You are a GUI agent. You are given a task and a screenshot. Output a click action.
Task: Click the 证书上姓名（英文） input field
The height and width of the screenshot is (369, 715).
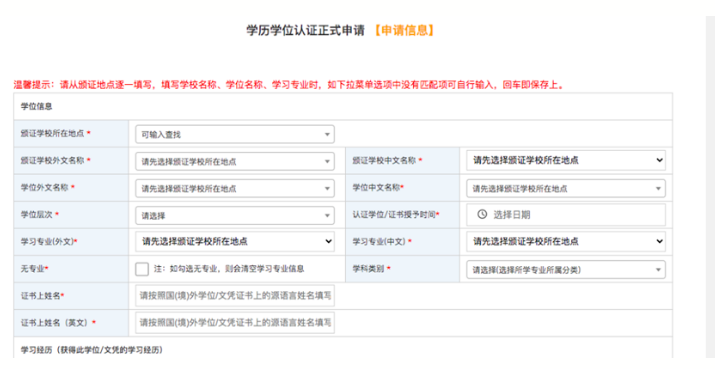pos(235,322)
